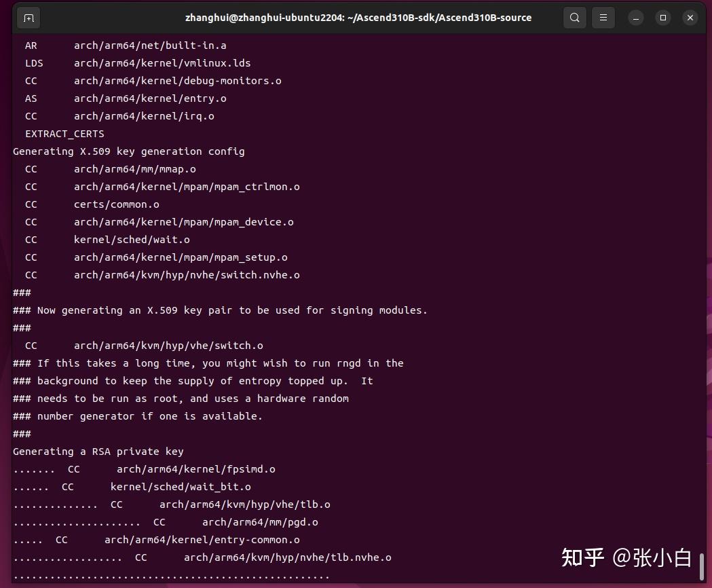Viewport: 712px width, 588px height.
Task: Open the hamburger menu
Action: (x=603, y=18)
